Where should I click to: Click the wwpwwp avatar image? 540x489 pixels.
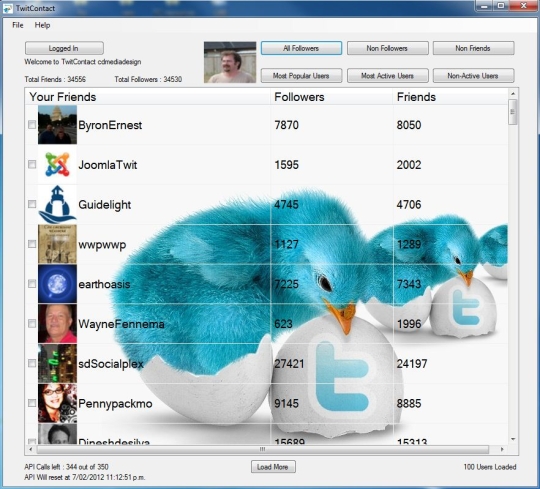(57, 244)
